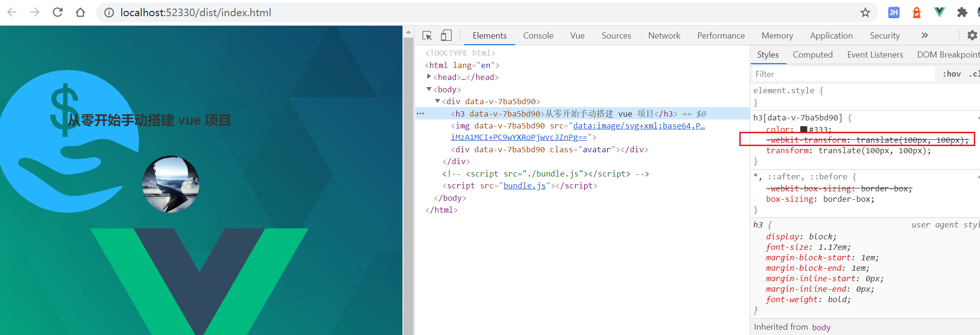Click the body link in Inherited from
980x335 pixels.
pyautogui.click(x=821, y=327)
